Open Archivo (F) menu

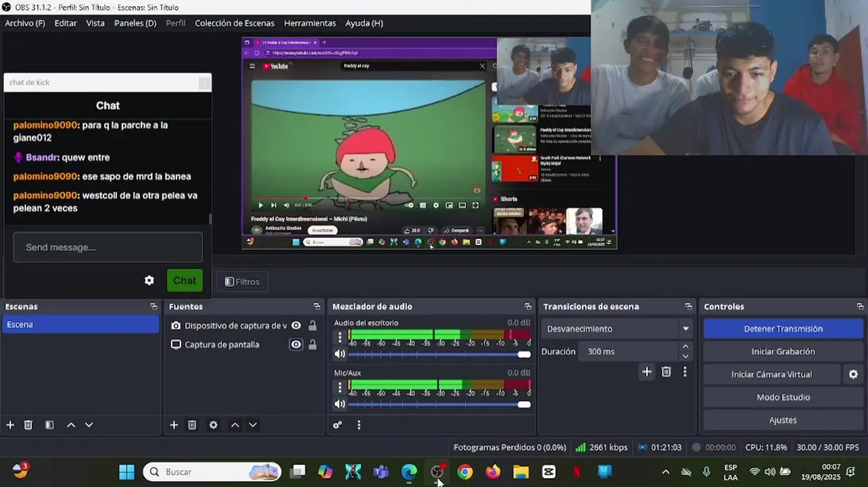click(25, 23)
